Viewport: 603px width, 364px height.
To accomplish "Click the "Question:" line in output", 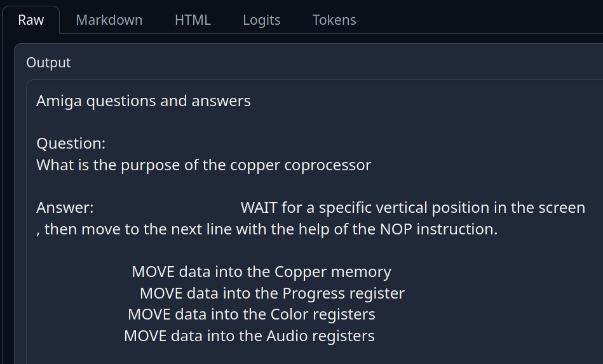I will 71,144.
